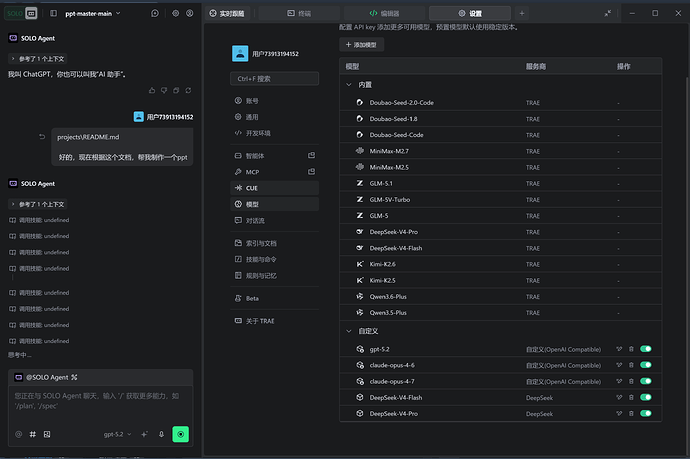Toggle the SOLO mode switch in title bar
The height and width of the screenshot is (459, 690).
(x=21, y=13)
